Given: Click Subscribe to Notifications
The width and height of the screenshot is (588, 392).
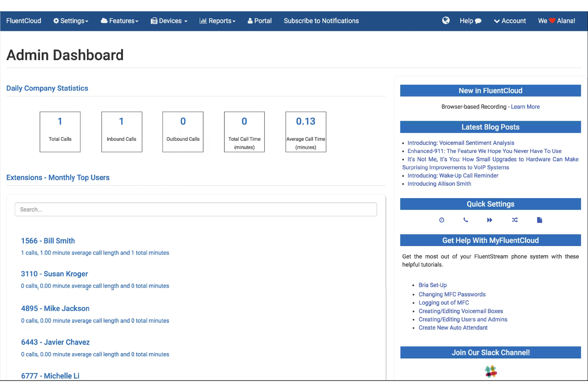Looking at the screenshot, I should (321, 21).
